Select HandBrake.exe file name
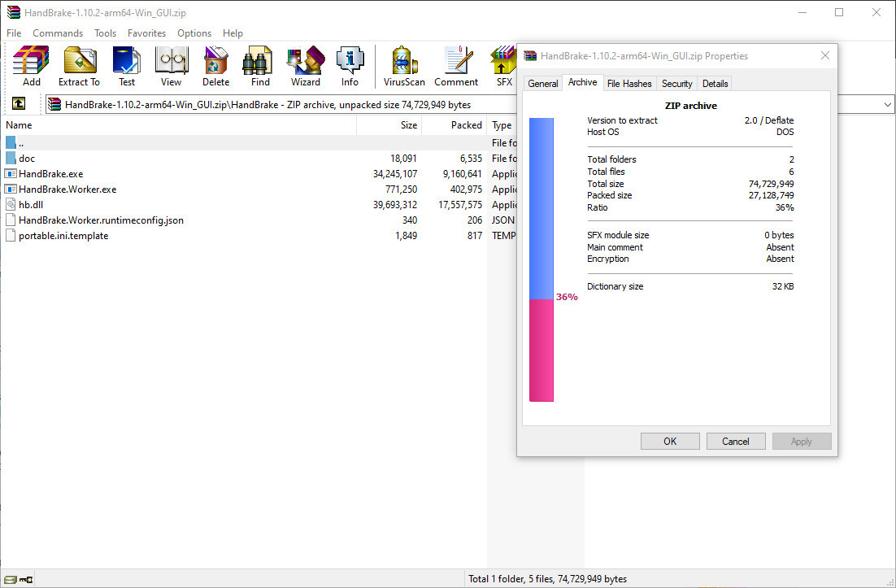 [x=51, y=174]
